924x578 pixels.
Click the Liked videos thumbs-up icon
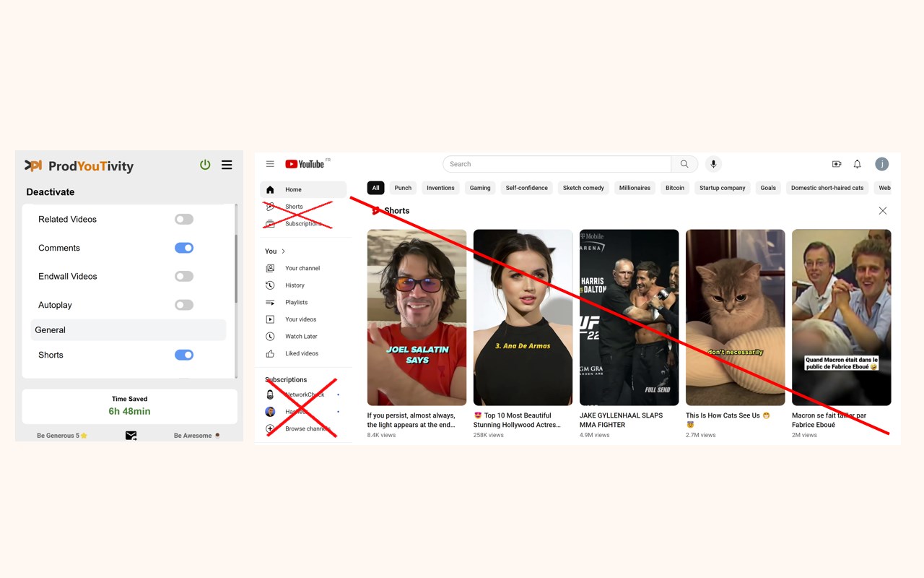pos(270,353)
